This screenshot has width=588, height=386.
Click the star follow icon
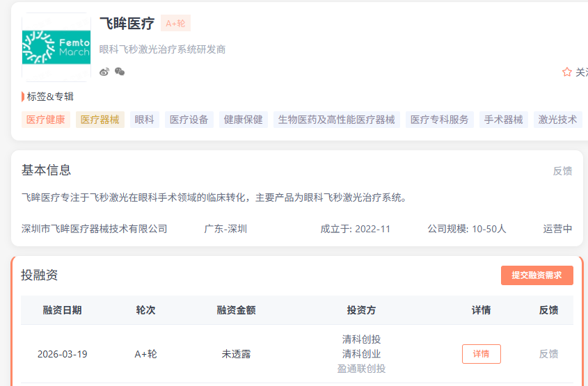click(566, 72)
